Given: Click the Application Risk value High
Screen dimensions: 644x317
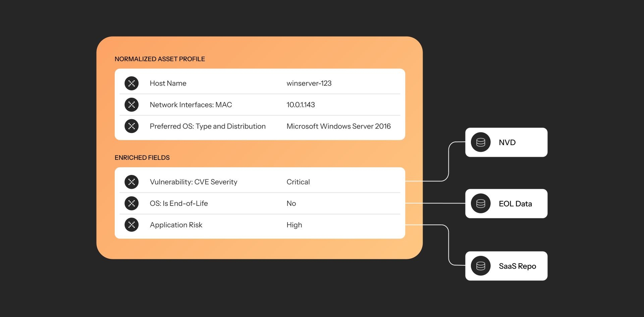Looking at the screenshot, I should 294,225.
